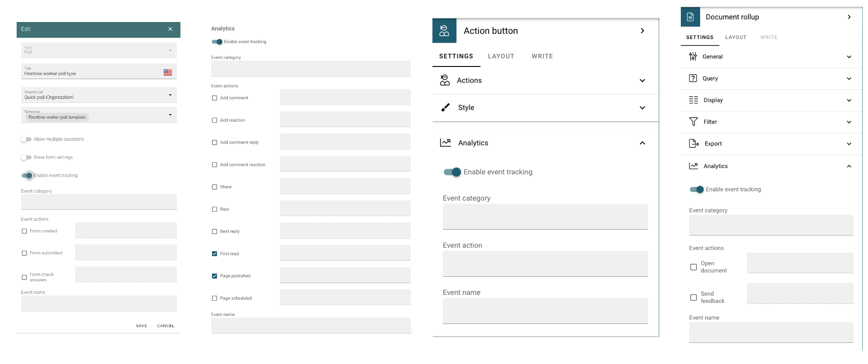Screen dimensions: 868x364
Task: Check the Page scheduled checkbox
Action: tap(215, 298)
